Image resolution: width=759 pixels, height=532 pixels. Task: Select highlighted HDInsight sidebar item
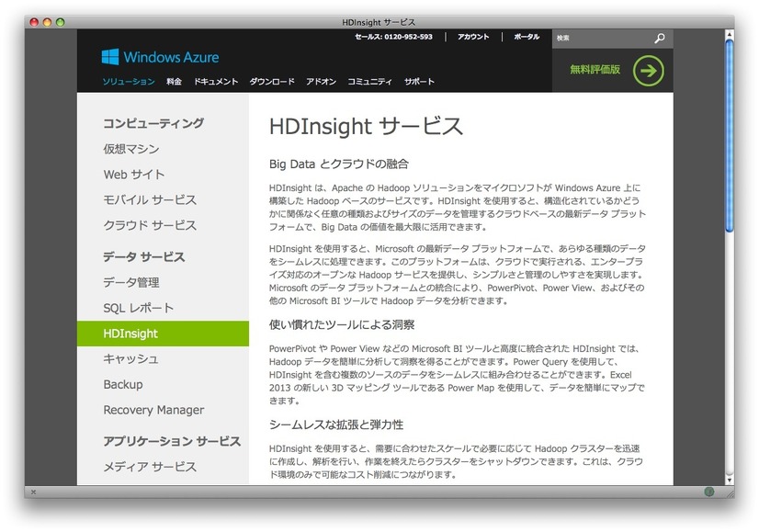click(163, 334)
